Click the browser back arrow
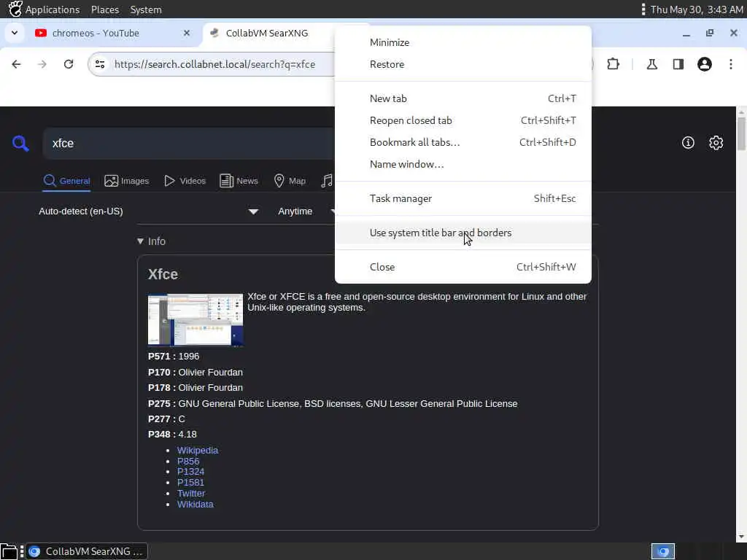The image size is (747, 560). (x=16, y=64)
